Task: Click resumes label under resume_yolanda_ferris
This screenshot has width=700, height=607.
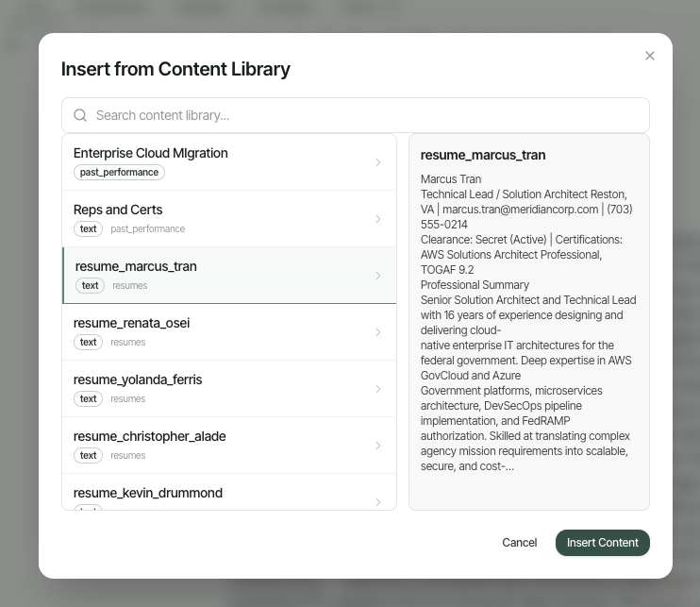Action: click(128, 399)
